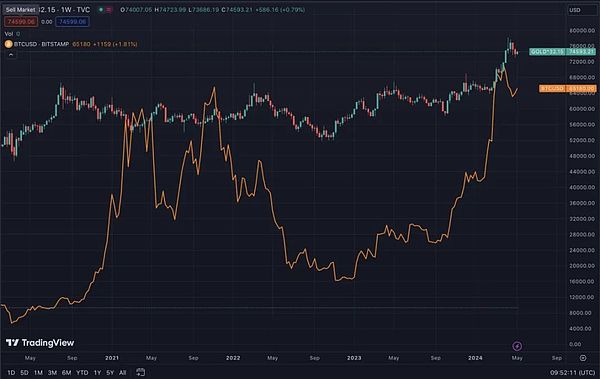Collapse the indicator legend with chevron
The height and width of the screenshot is (379, 600).
[11, 55]
